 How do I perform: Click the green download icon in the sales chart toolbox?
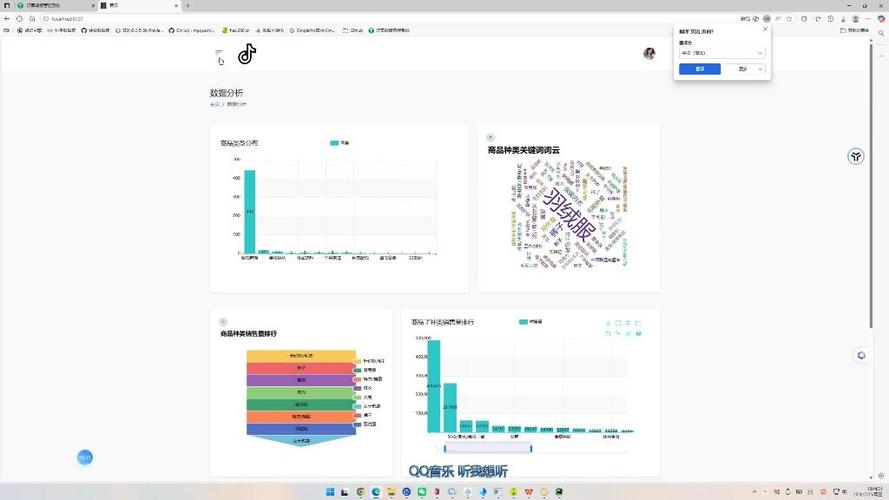click(x=638, y=333)
